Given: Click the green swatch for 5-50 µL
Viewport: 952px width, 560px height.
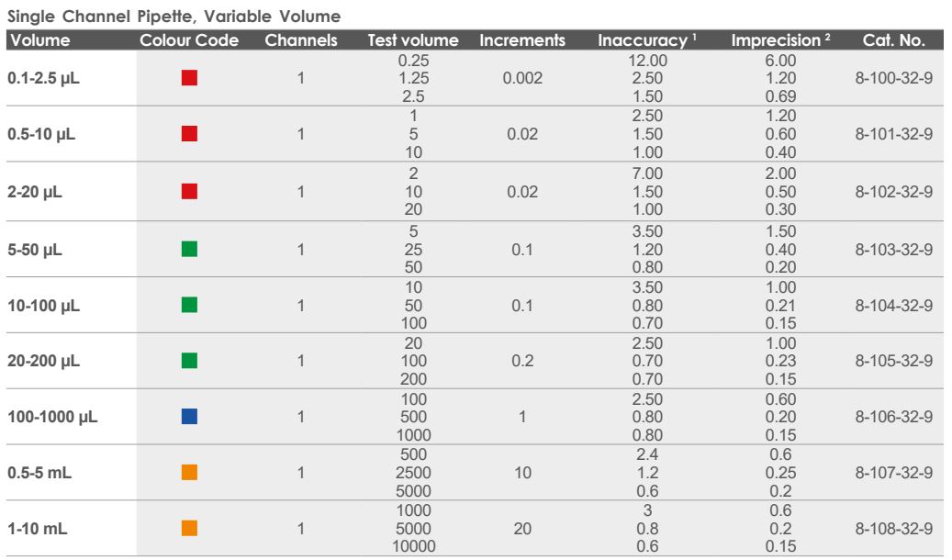Looking at the screenshot, I should tap(190, 248).
